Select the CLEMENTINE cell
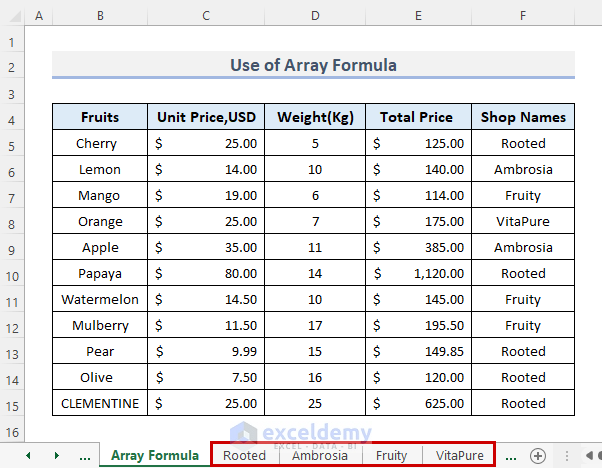 [100, 404]
